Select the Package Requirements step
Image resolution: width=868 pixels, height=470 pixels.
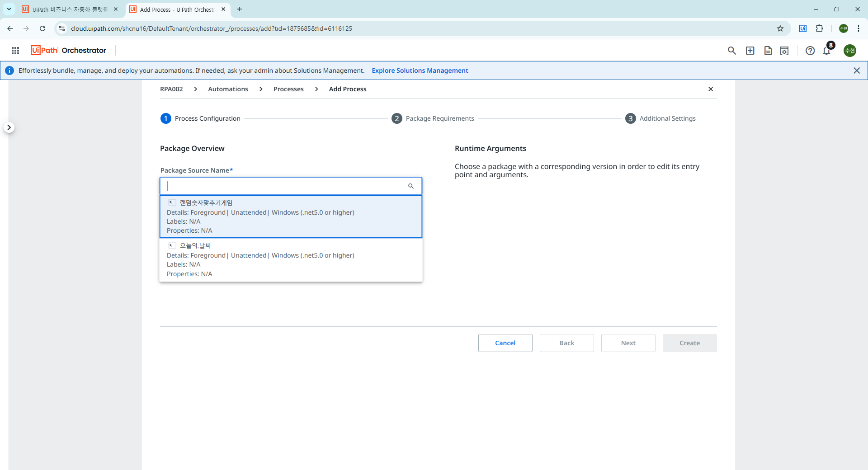click(x=433, y=118)
